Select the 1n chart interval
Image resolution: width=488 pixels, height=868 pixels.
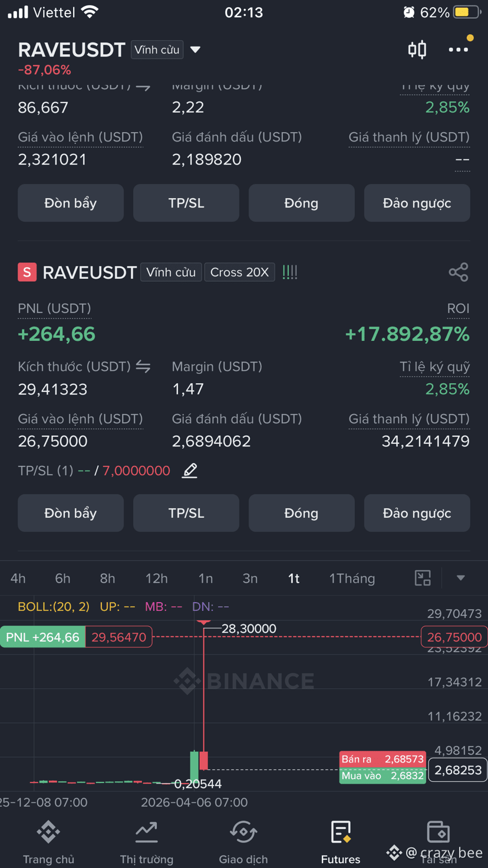coord(206,578)
